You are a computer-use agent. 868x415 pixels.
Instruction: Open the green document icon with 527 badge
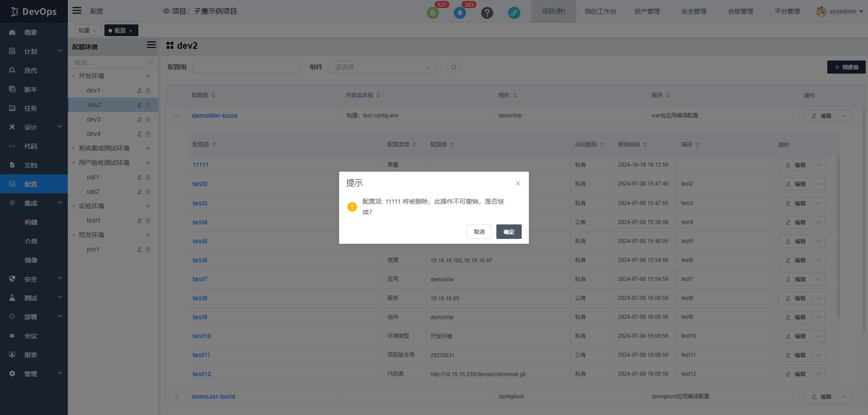433,13
